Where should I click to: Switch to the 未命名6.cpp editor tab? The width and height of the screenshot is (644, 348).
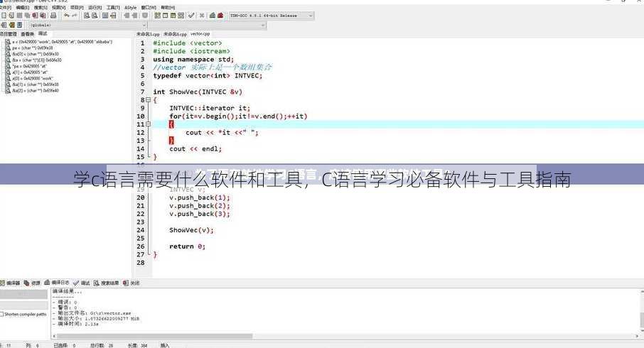[175, 34]
